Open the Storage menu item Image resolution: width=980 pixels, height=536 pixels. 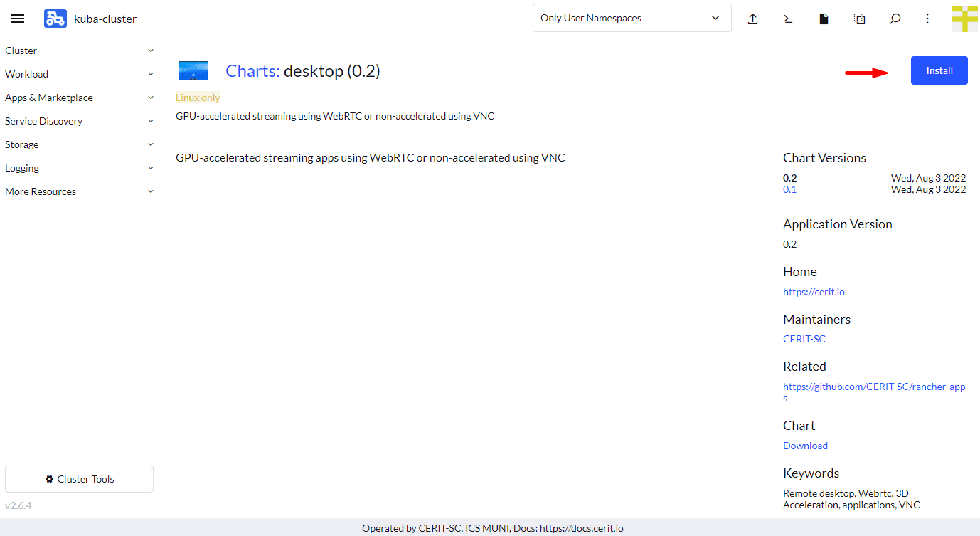coord(80,144)
